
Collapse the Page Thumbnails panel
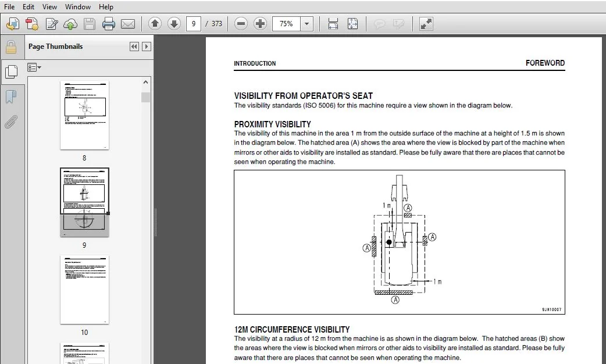[134, 47]
